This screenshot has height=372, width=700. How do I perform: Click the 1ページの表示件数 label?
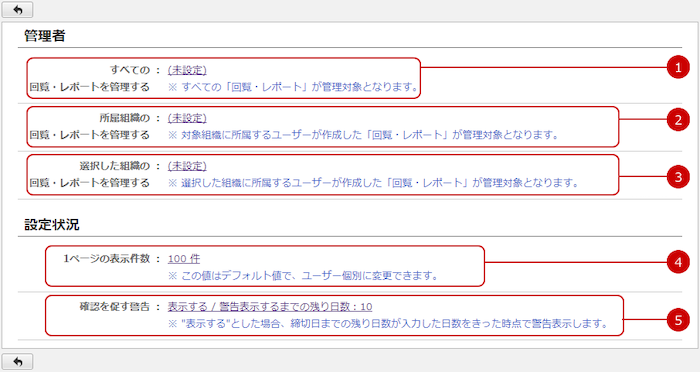click(107, 259)
